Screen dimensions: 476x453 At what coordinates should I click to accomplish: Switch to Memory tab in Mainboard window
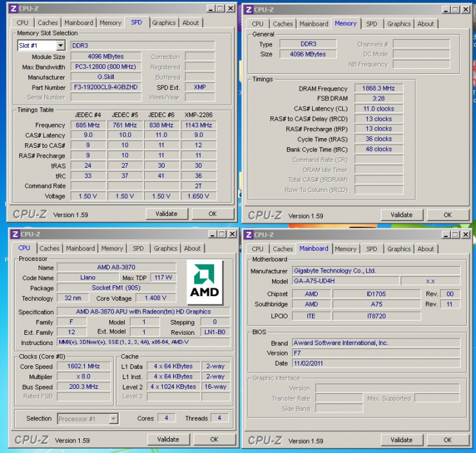click(x=345, y=249)
